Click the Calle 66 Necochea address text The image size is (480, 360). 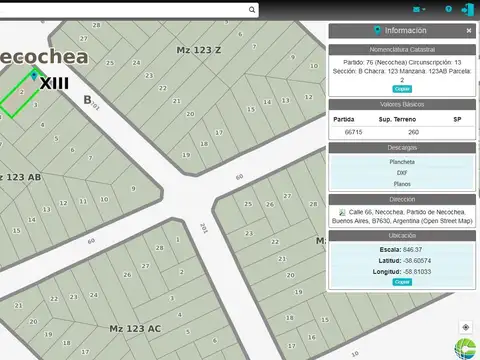point(402,217)
